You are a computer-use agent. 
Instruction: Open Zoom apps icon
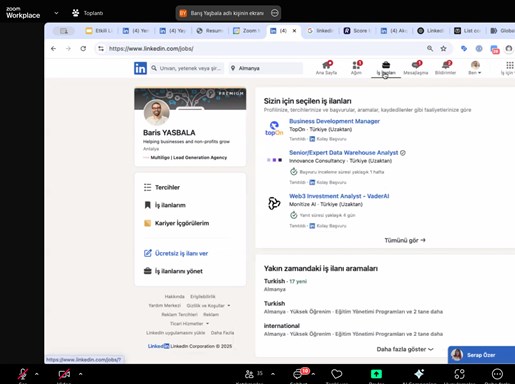[459, 374]
